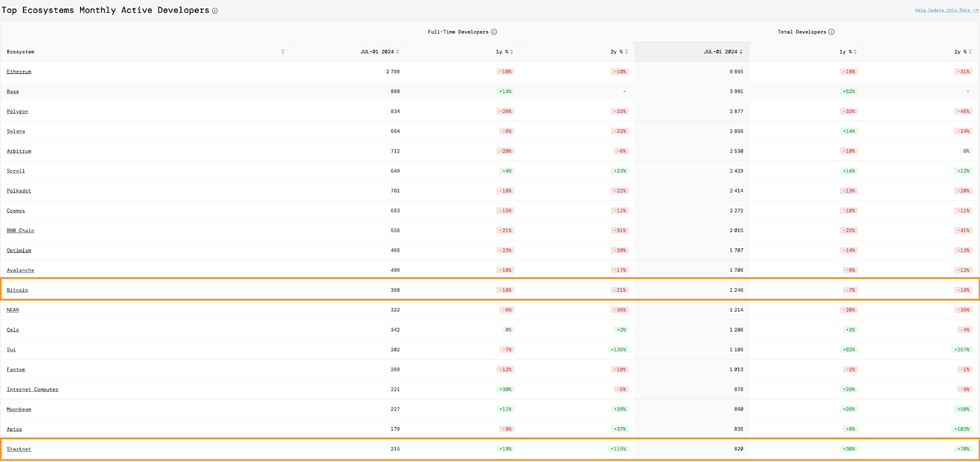Click Aptos total 2y +103% badge
Image resolution: width=980 pixels, height=462 pixels.
pyautogui.click(x=960, y=429)
